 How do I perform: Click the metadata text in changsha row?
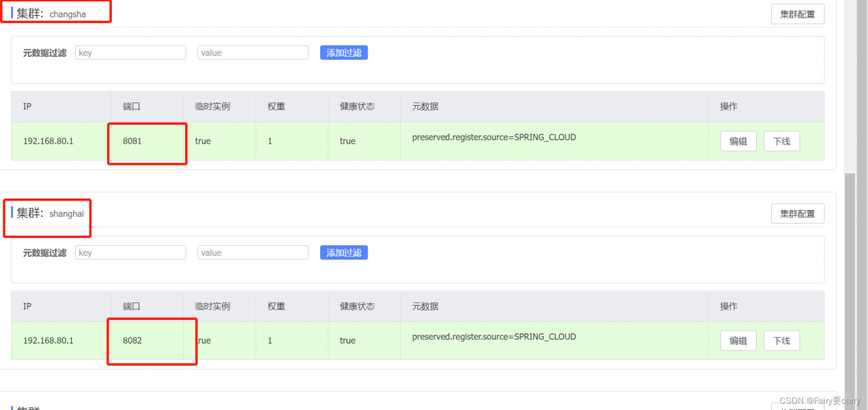494,137
